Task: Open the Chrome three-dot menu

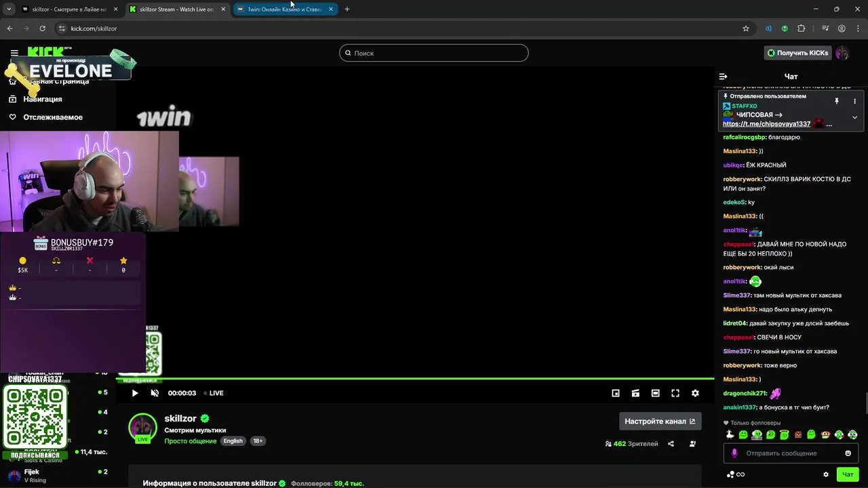Action: 858,28
